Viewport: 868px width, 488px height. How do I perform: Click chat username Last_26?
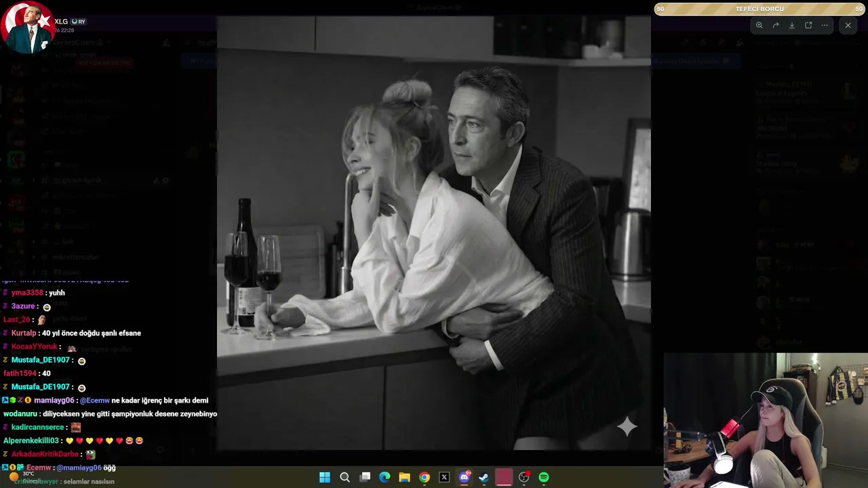click(17, 320)
